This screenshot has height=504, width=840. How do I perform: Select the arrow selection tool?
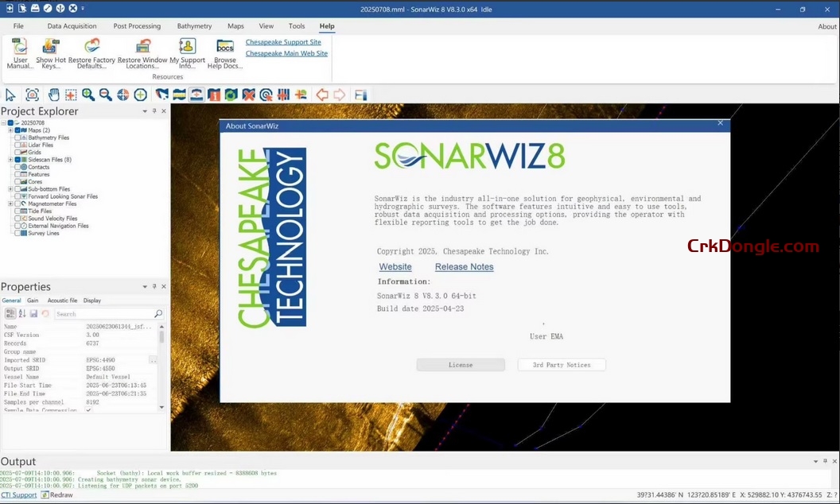(10, 95)
